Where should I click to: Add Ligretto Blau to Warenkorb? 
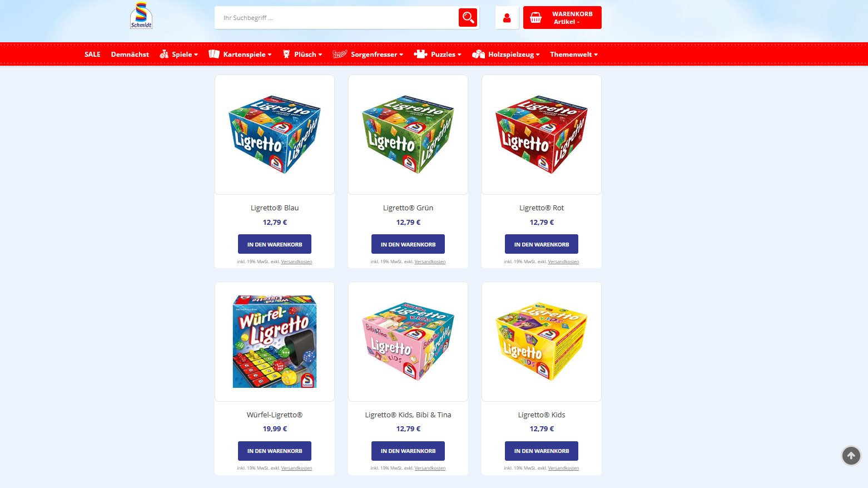(x=275, y=244)
